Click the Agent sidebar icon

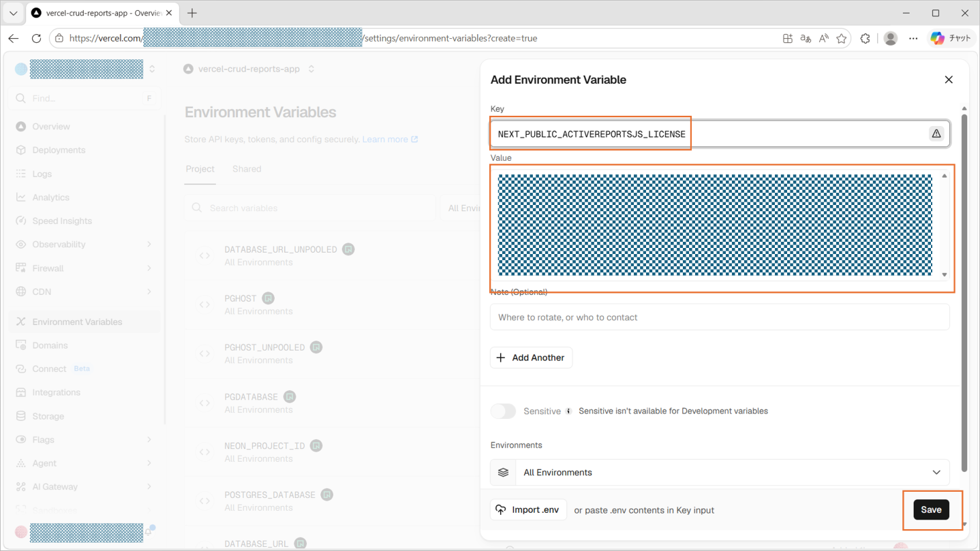[x=21, y=463]
